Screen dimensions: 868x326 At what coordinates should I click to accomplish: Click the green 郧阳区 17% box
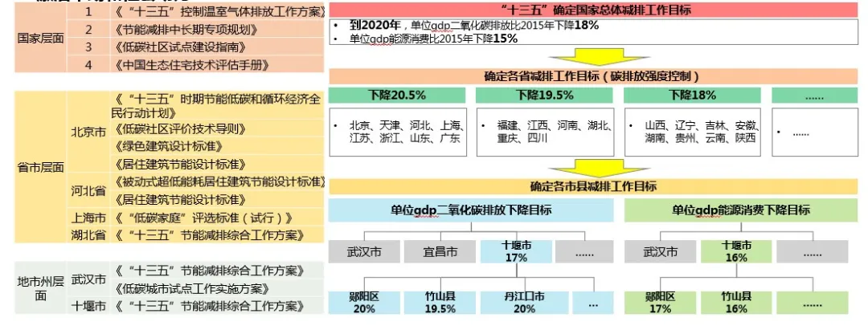[660, 303]
